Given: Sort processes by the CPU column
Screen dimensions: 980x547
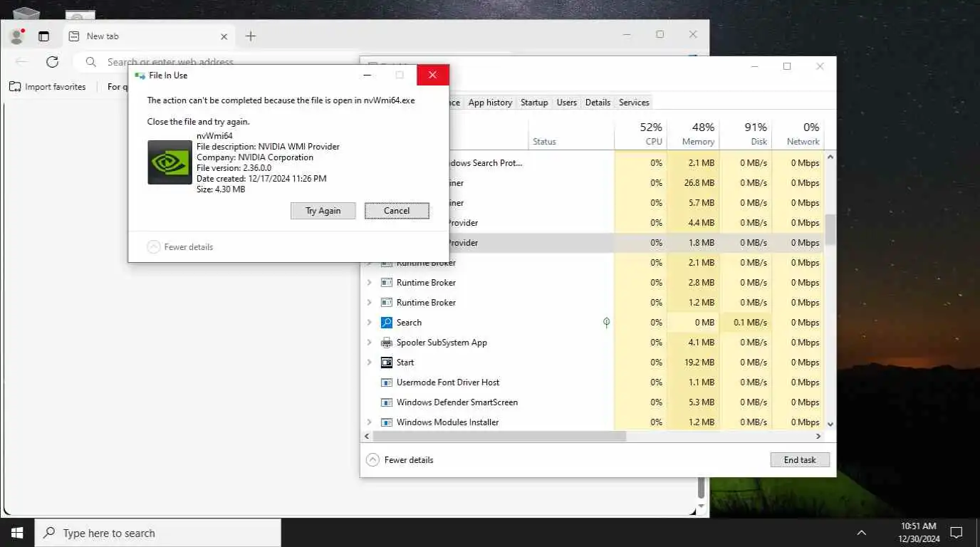Looking at the screenshot, I should (x=640, y=133).
